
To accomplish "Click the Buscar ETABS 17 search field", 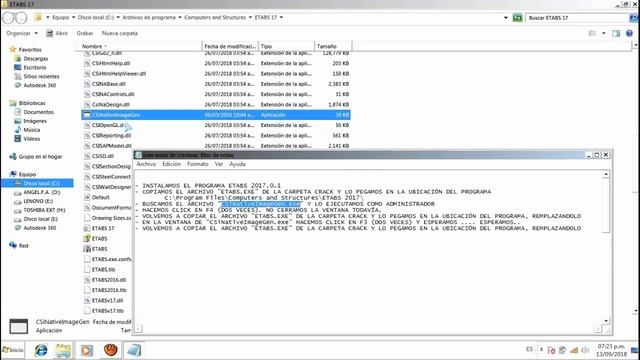I will (x=577, y=18).
